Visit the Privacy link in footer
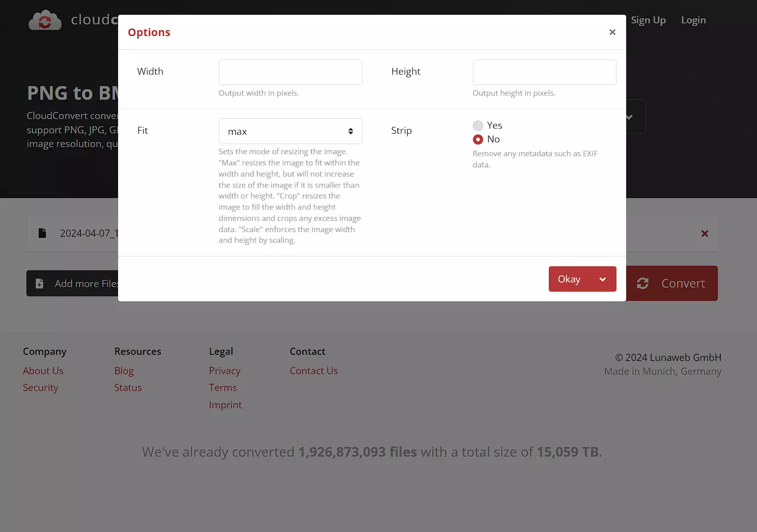Screen dimensions: 757x532 pyautogui.click(x=225, y=371)
